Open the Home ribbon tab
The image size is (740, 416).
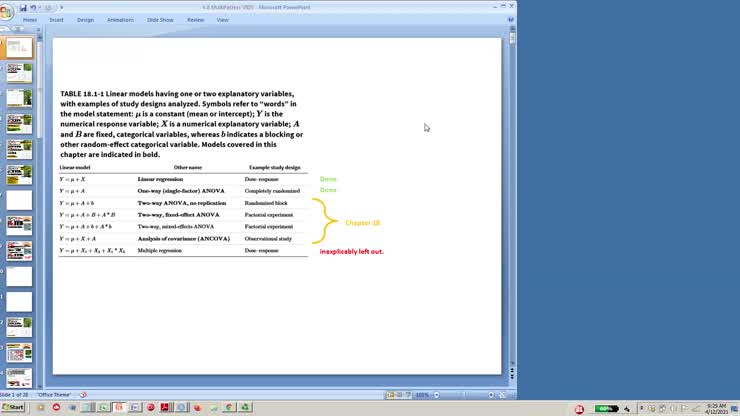30,20
